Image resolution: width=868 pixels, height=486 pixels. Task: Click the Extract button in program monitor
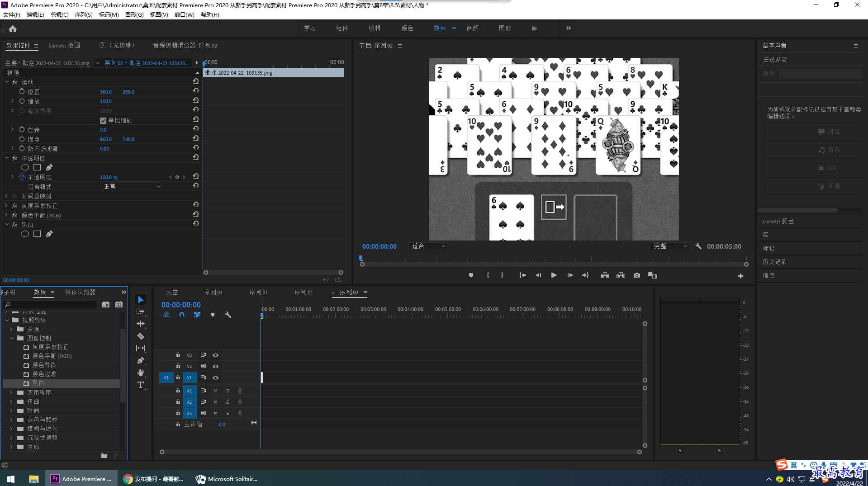tap(621, 275)
